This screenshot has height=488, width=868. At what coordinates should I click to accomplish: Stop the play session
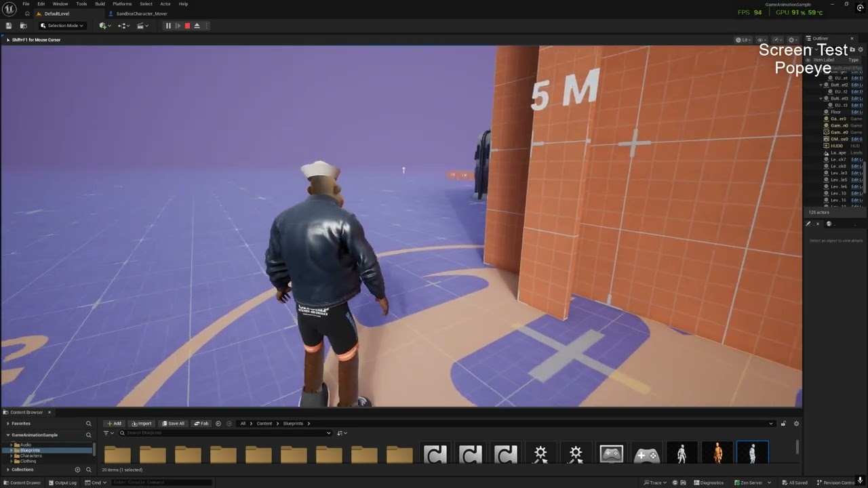[x=187, y=26]
